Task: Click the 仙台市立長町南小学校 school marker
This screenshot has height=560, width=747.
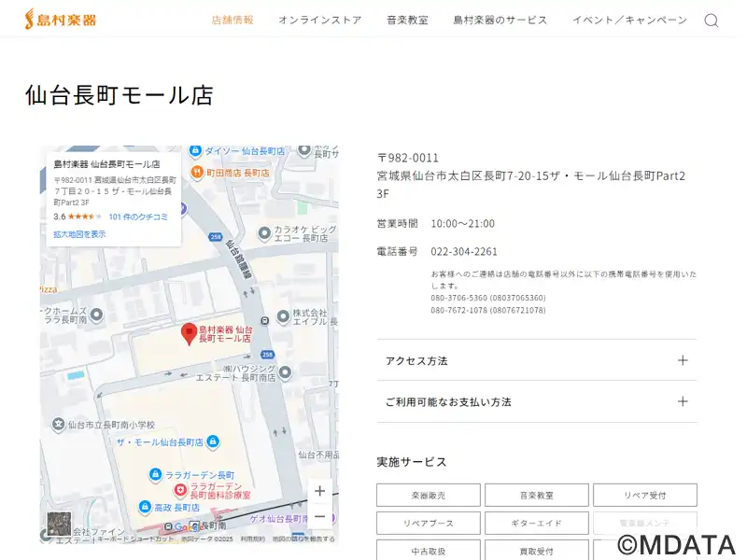Action: click(x=58, y=424)
